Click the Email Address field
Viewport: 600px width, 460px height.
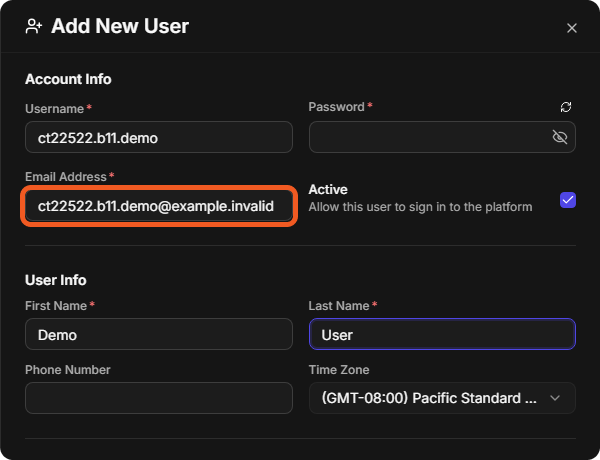point(159,206)
